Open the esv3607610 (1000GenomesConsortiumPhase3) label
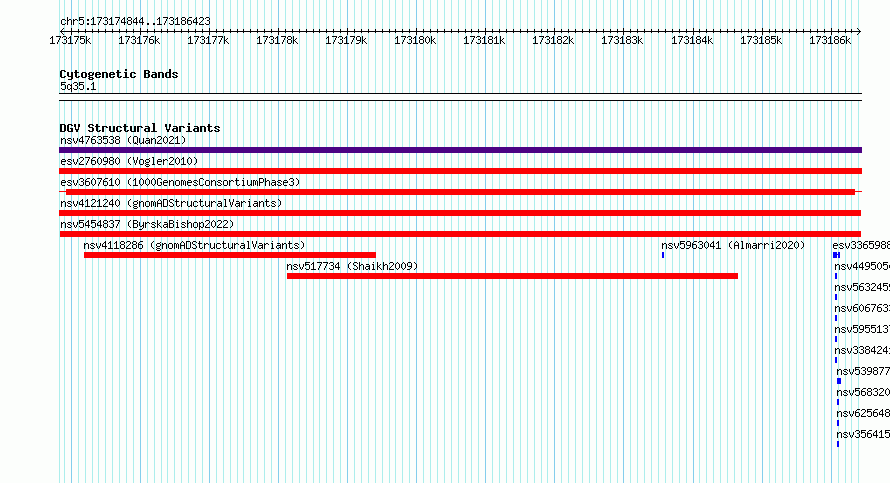 coord(180,182)
